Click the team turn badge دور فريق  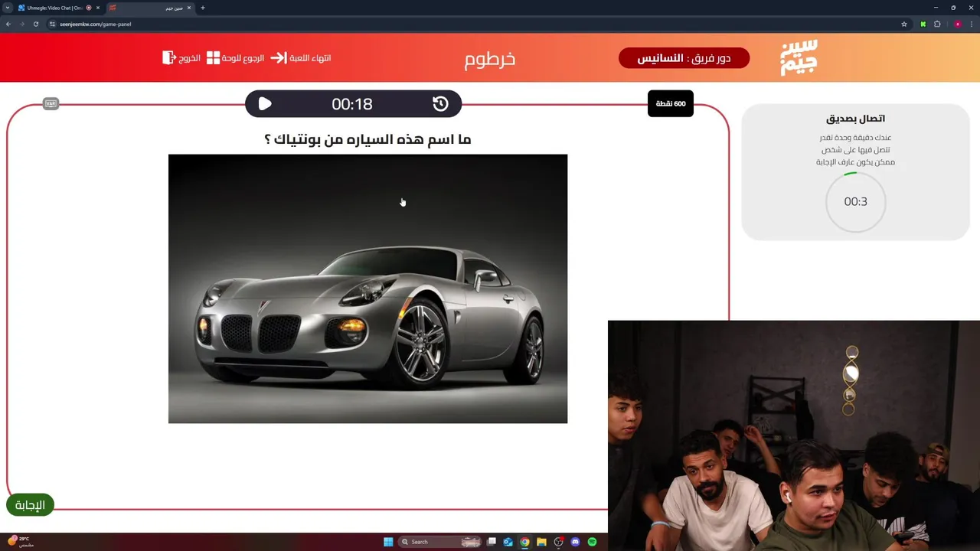[684, 58]
